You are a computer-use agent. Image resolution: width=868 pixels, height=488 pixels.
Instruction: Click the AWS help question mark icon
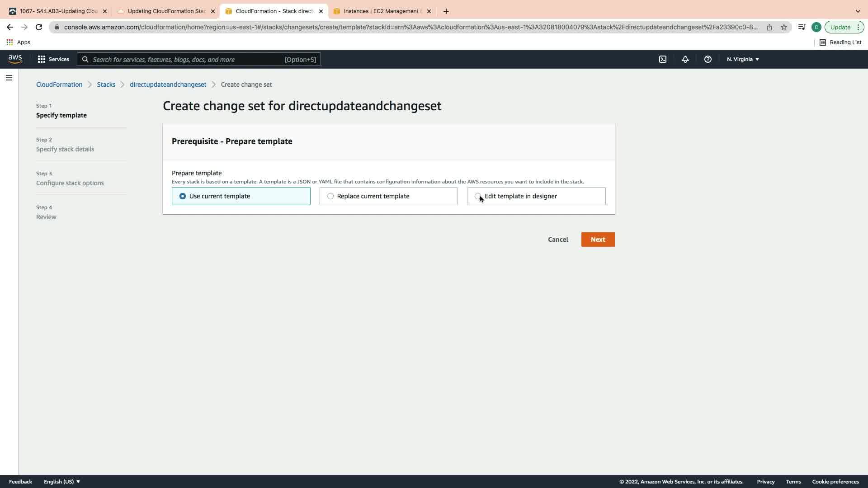click(x=708, y=59)
